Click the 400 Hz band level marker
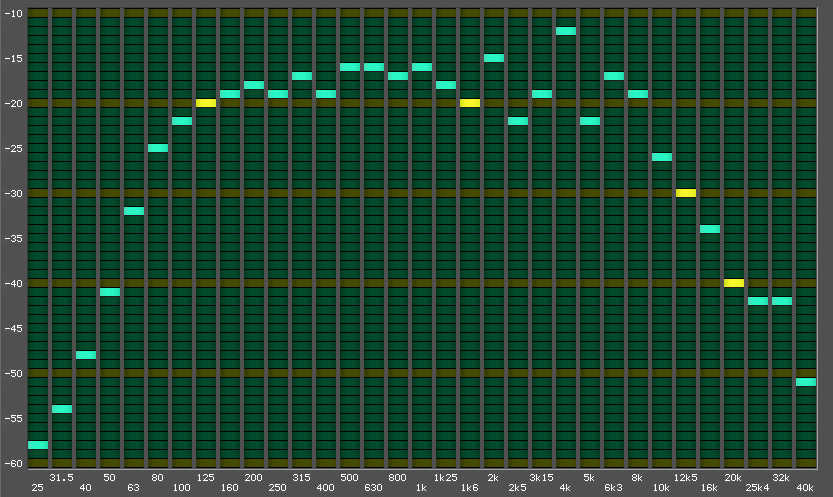The width and height of the screenshot is (833, 497). pos(326,94)
